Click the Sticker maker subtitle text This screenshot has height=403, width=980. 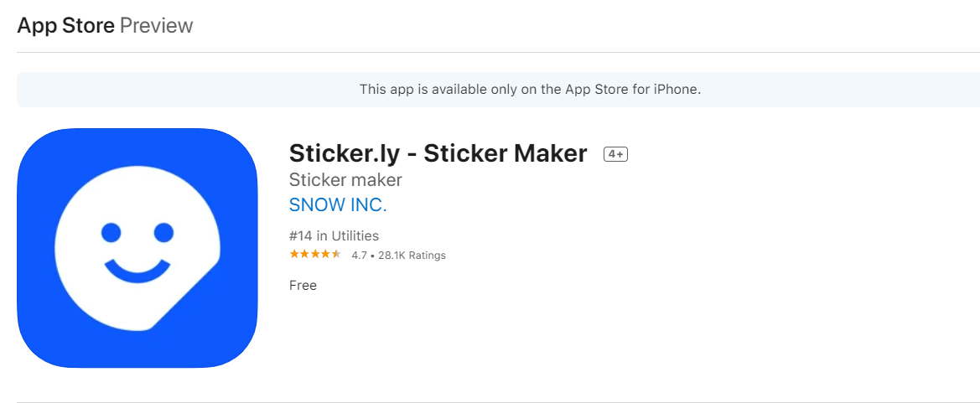pyautogui.click(x=345, y=180)
